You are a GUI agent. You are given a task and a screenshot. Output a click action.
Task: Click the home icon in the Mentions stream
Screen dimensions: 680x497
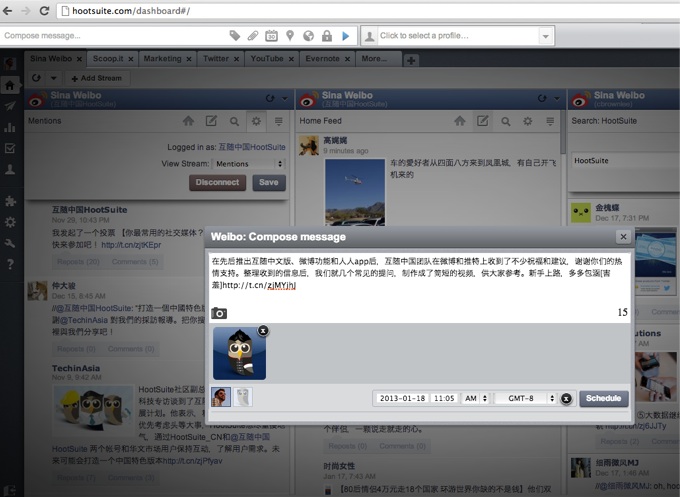pos(188,121)
